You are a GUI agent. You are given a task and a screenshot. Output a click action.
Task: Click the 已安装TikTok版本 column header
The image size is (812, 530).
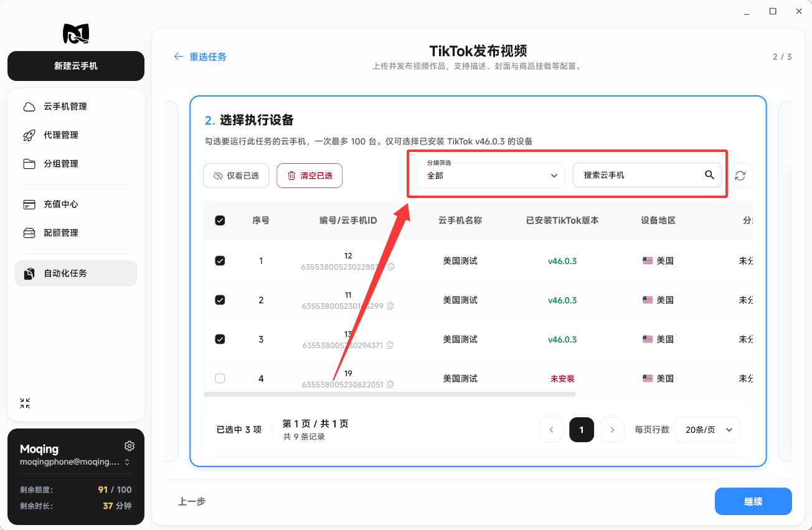562,220
